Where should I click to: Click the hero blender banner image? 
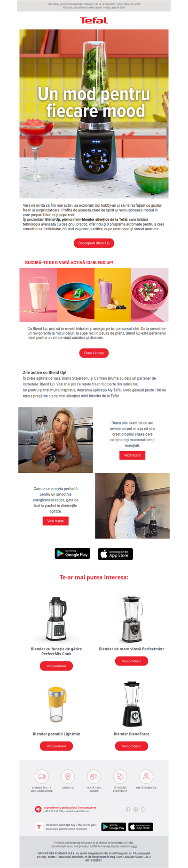(94, 114)
